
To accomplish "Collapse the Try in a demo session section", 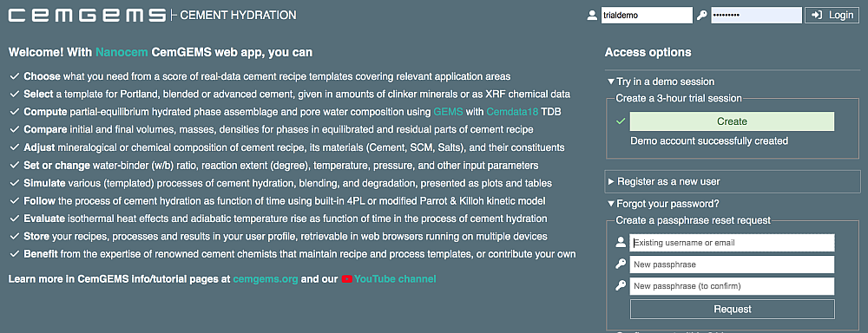I will coord(661,82).
